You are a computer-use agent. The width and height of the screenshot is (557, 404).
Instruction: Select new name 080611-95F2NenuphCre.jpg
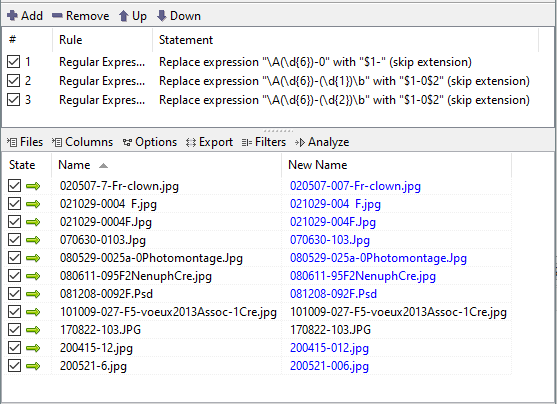(x=363, y=276)
